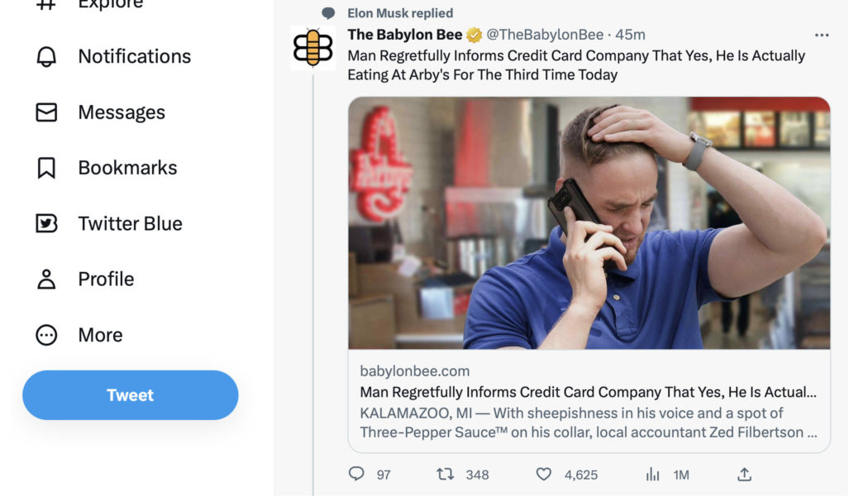The height and width of the screenshot is (496, 868).
Task: Click the reply speech bubble on the tweet
Action: (x=355, y=474)
